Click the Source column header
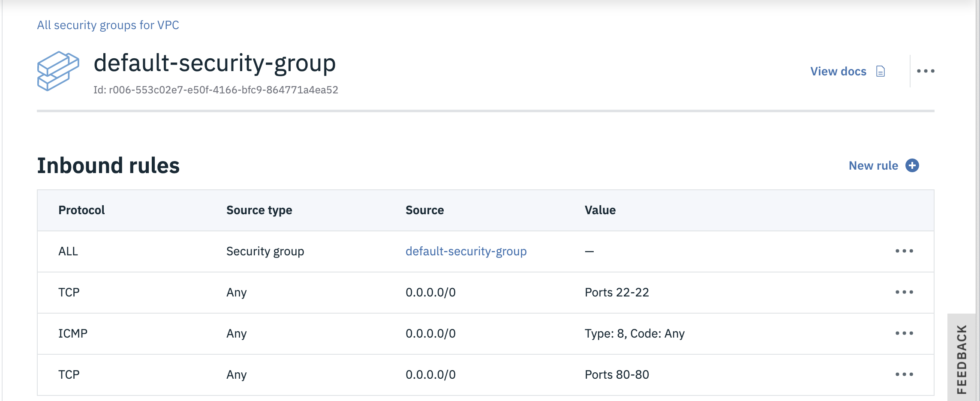This screenshot has width=980, height=401. (x=424, y=210)
